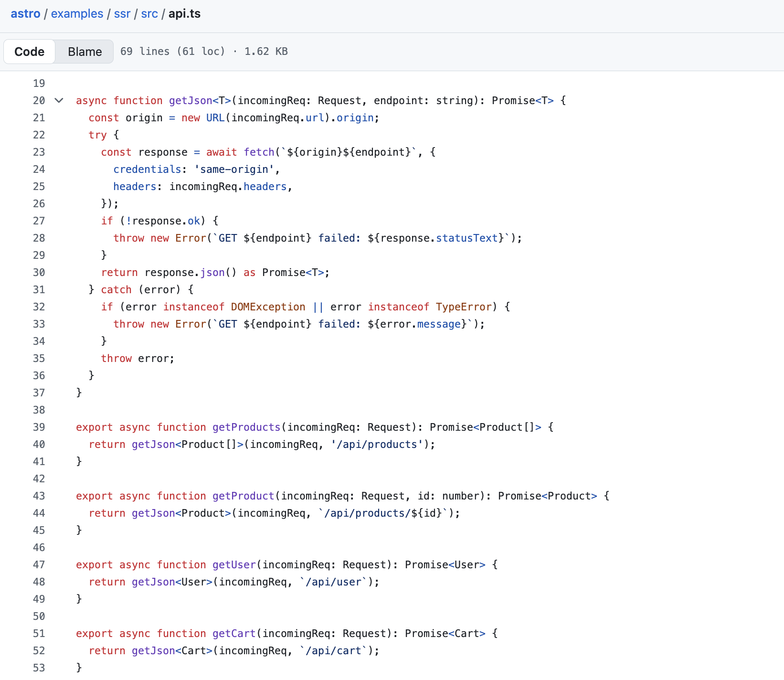Screen dimensions: 784x680
Task: Click the getProducts function name definition
Action: point(246,427)
